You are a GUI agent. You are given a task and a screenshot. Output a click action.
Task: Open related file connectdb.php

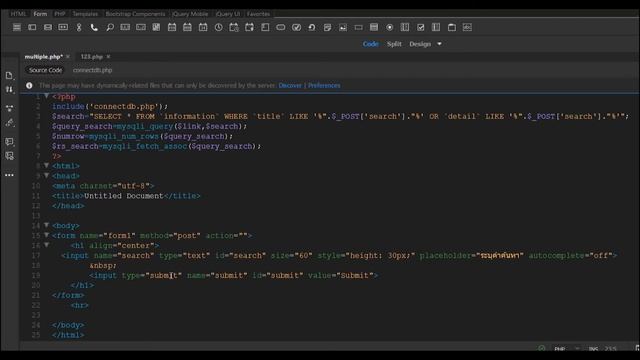point(93,70)
